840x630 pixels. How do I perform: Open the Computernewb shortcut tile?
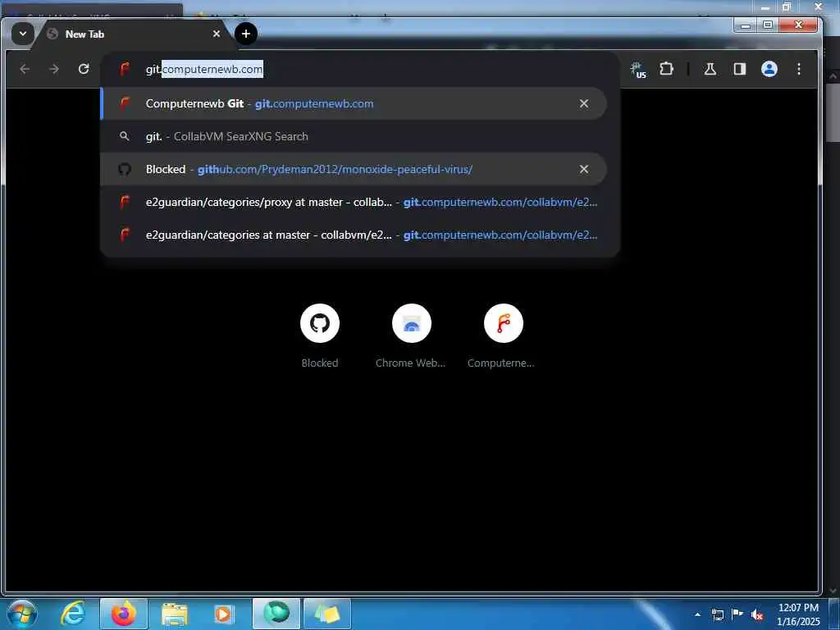pos(503,336)
